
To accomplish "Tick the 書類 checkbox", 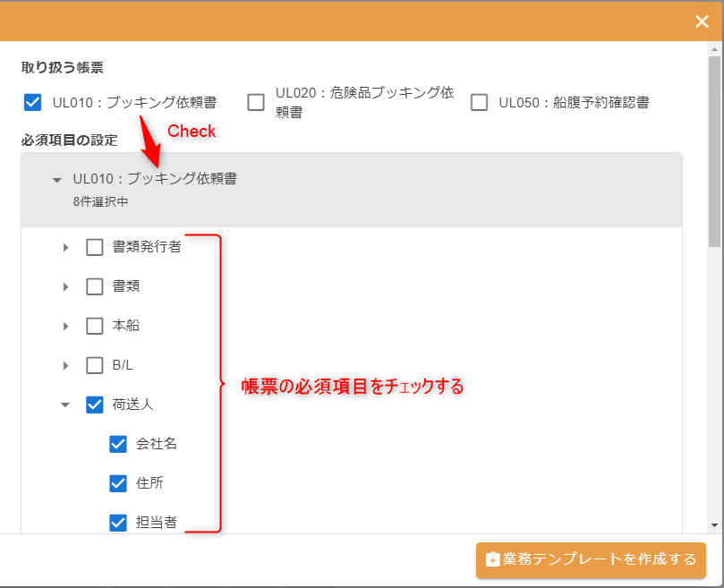I will (95, 287).
